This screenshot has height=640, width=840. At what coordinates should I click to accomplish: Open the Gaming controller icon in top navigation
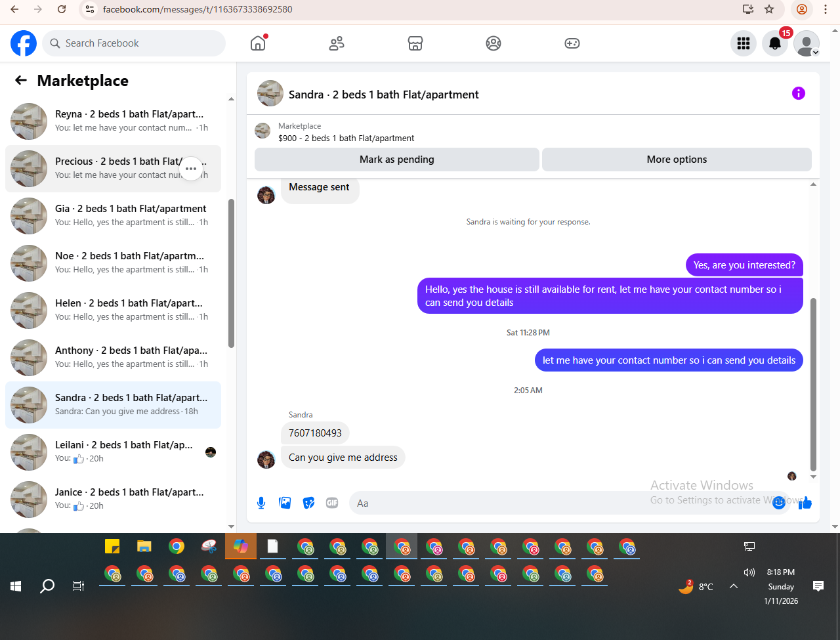tap(572, 43)
